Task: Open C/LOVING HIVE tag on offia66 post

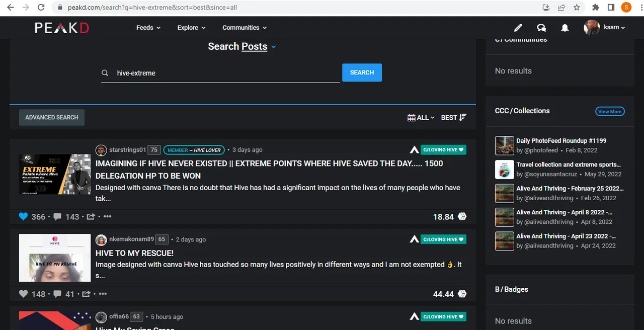Action: (x=443, y=316)
